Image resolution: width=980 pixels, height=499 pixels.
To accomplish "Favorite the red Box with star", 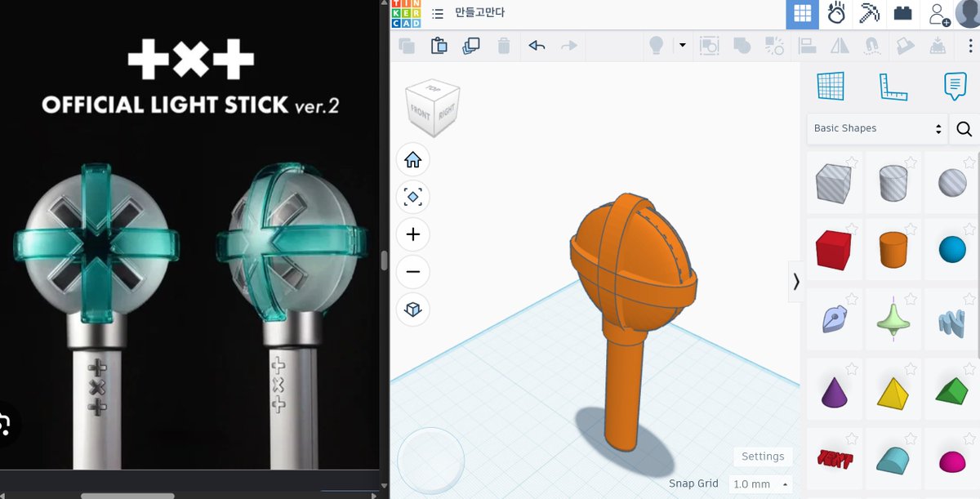I will (x=852, y=229).
